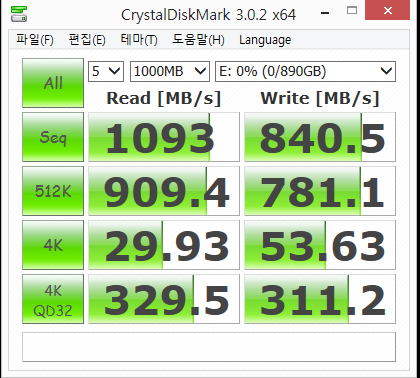Click the CrystalDiskMark app icon in title bar
Image resolution: width=420 pixels, height=378 pixels.
[x=19, y=14]
